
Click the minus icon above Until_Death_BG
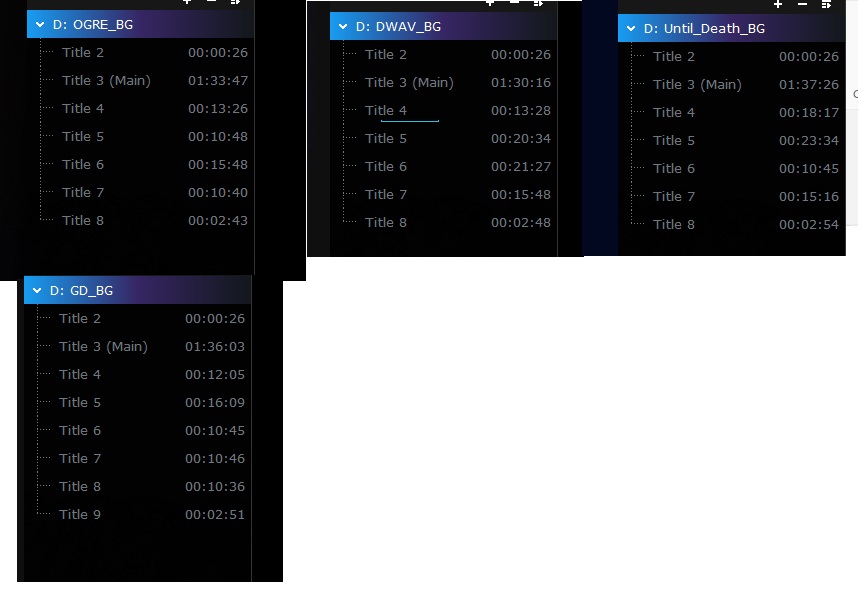tap(802, 4)
